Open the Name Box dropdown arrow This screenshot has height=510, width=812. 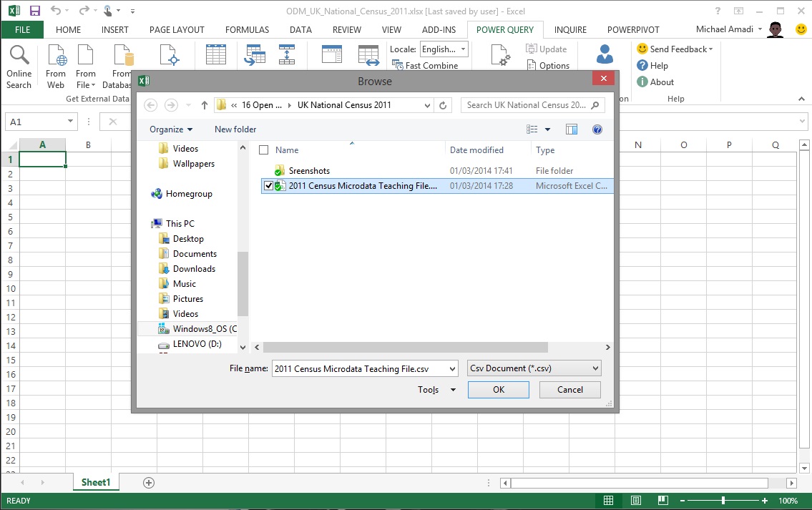coord(70,122)
